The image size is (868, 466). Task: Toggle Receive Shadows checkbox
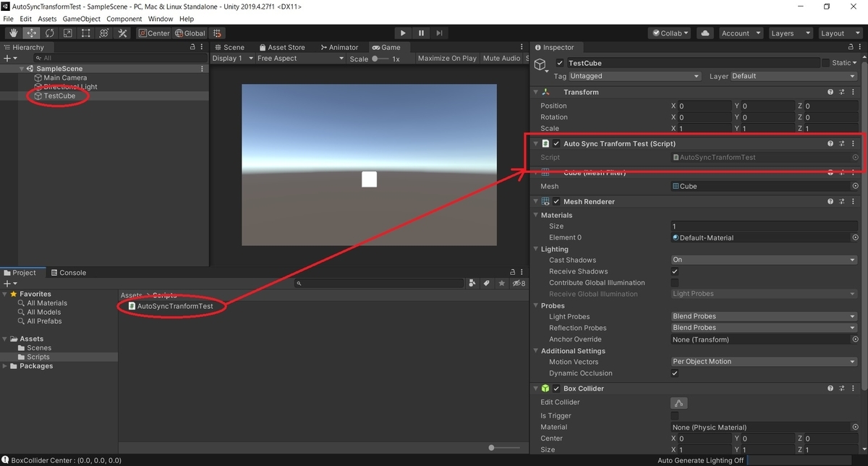[x=675, y=271]
